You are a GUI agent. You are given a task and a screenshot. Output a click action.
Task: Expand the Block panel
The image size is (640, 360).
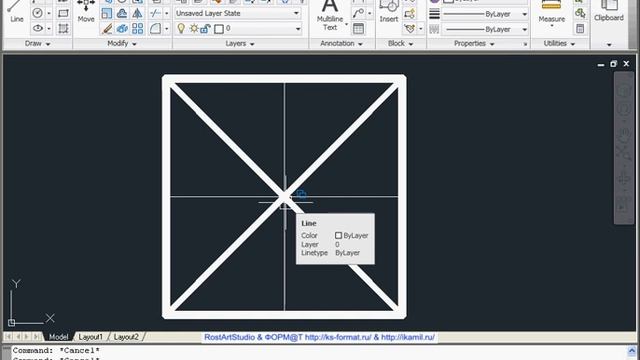[x=401, y=43]
